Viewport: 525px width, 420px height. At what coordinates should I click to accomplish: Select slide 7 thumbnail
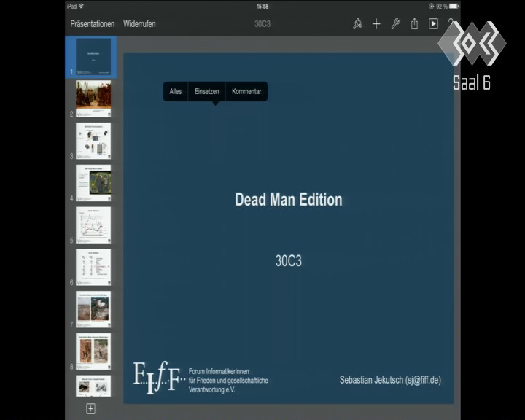point(93,309)
